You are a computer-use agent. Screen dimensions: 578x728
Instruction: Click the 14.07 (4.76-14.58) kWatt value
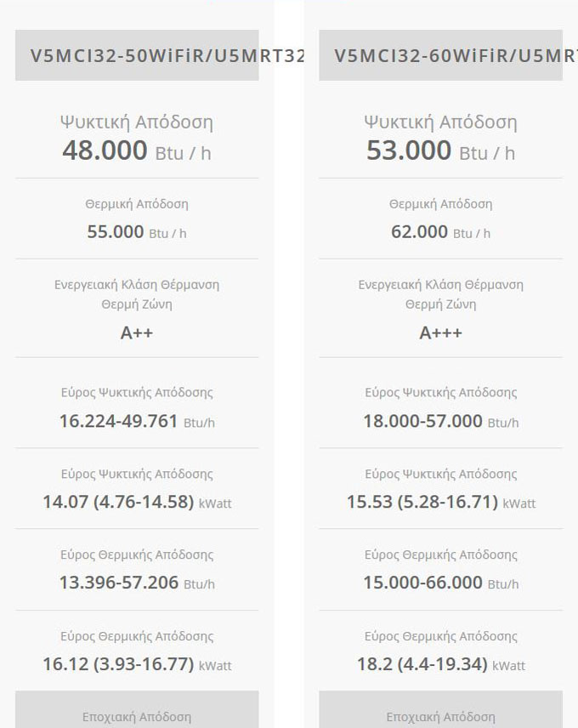(x=136, y=502)
